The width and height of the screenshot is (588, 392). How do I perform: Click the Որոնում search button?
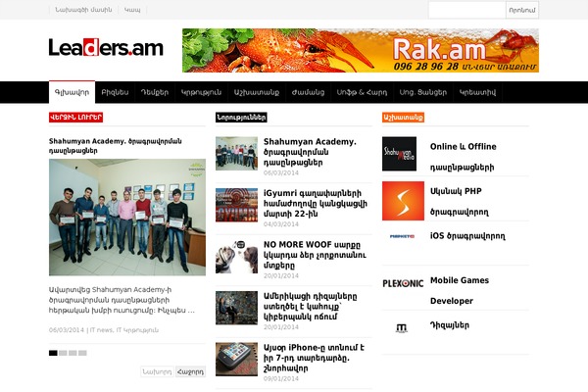pyautogui.click(x=522, y=10)
